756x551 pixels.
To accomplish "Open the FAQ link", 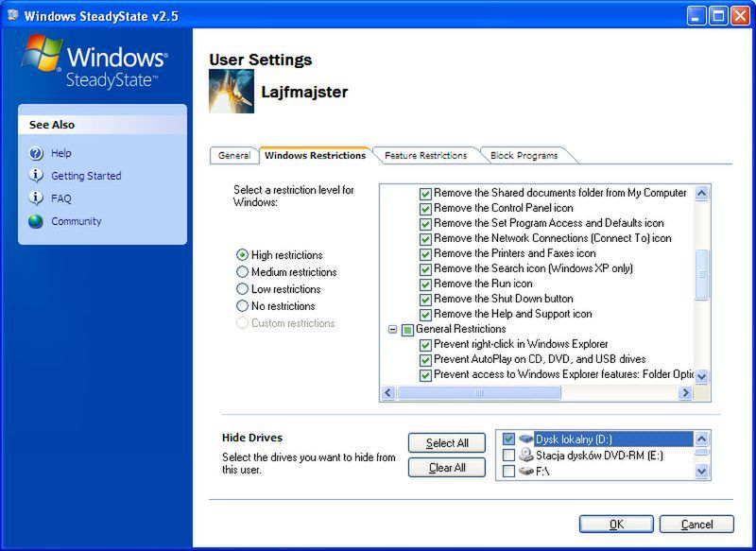I will point(61,198).
